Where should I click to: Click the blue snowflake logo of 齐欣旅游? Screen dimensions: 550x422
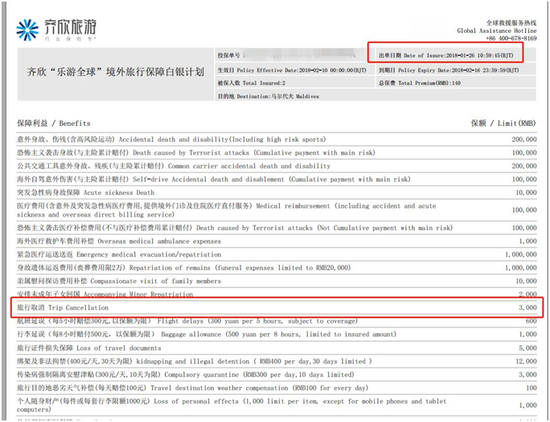coord(27,29)
